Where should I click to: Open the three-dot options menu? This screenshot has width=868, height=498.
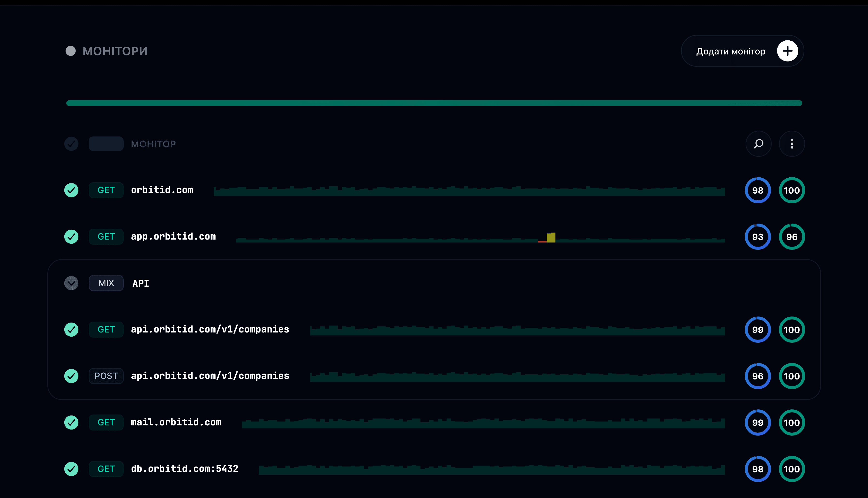pos(792,144)
